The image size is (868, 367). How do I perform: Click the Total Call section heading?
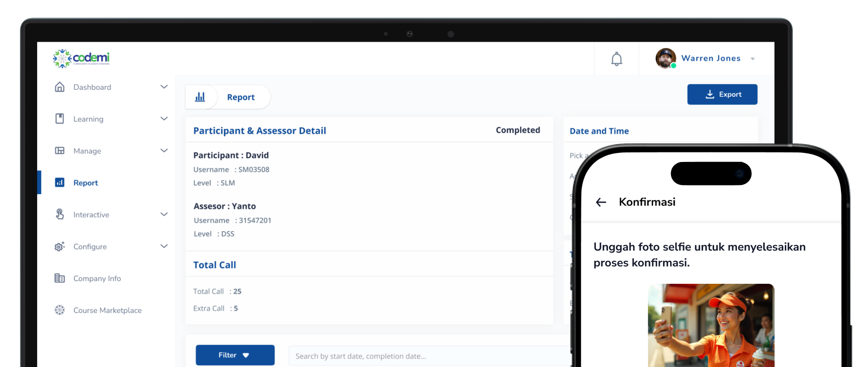coord(214,265)
